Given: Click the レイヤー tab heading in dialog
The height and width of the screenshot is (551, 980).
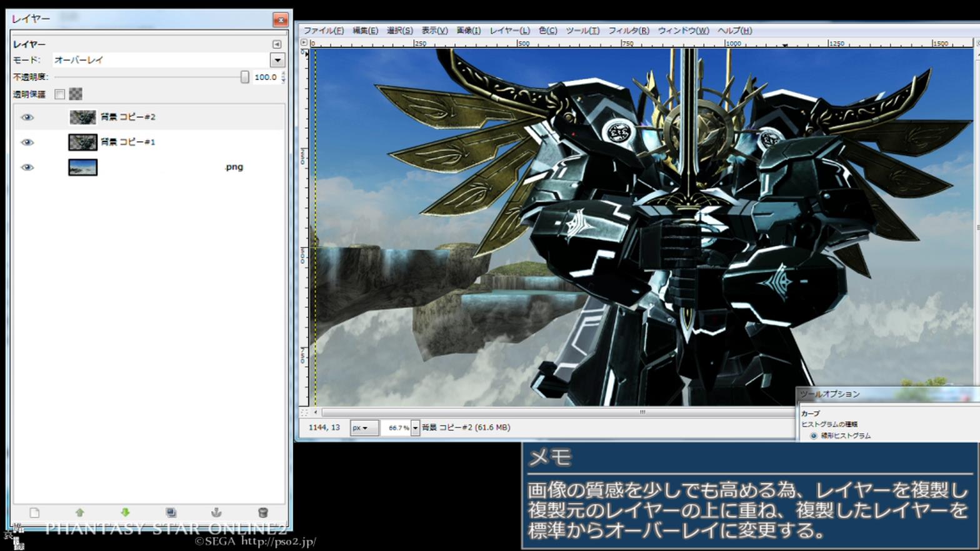Looking at the screenshot, I should tap(29, 44).
